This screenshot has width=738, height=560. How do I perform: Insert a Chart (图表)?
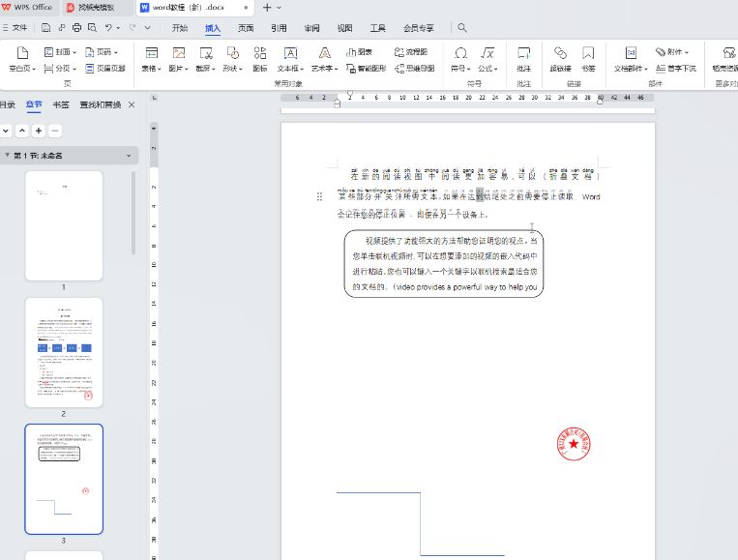click(359, 52)
